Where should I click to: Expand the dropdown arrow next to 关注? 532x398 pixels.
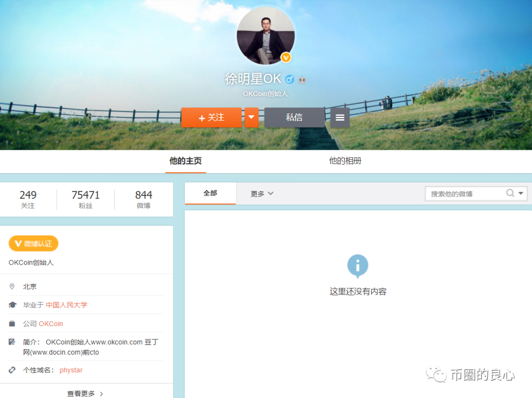click(x=252, y=117)
